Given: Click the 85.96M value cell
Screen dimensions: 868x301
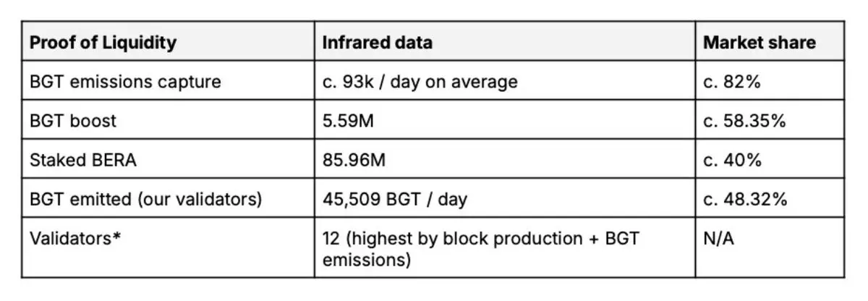Looking at the screenshot, I should pyautogui.click(x=505, y=159).
